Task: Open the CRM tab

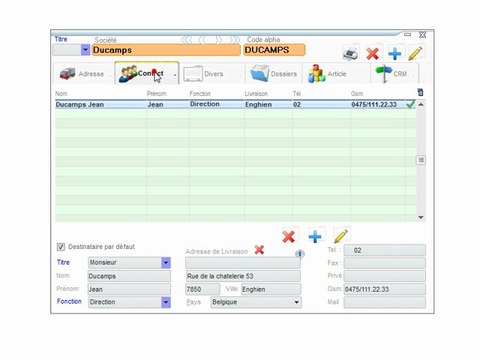Action: tap(394, 74)
